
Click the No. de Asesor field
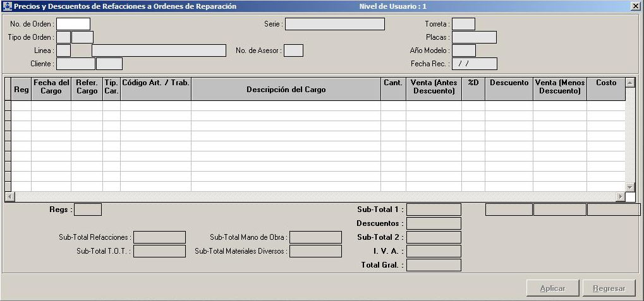[293, 50]
